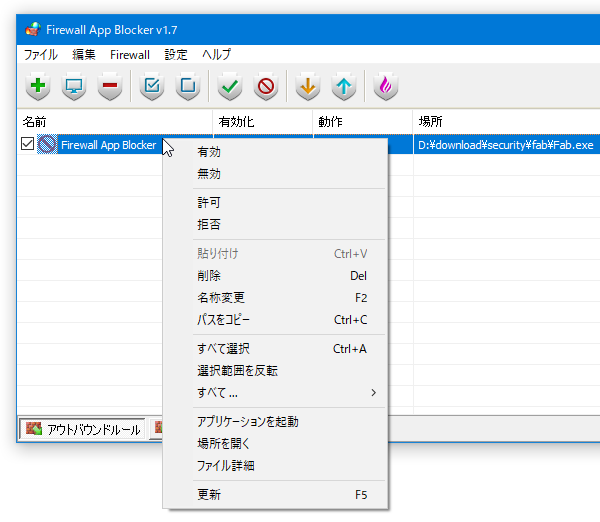Choose 無効 in the context menu

pos(275,174)
